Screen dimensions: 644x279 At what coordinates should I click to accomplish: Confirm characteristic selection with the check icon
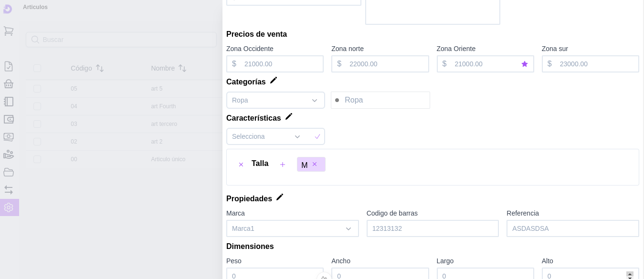pos(317,137)
